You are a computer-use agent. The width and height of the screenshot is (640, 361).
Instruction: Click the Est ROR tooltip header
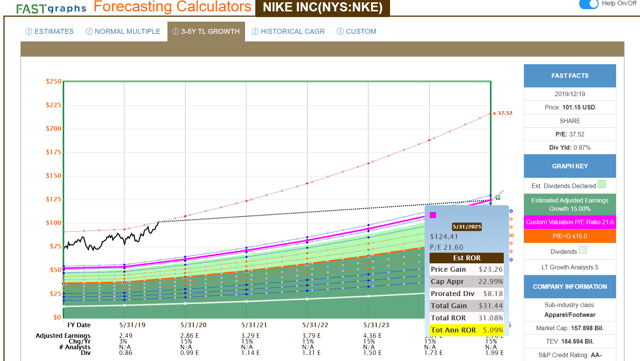click(x=467, y=258)
